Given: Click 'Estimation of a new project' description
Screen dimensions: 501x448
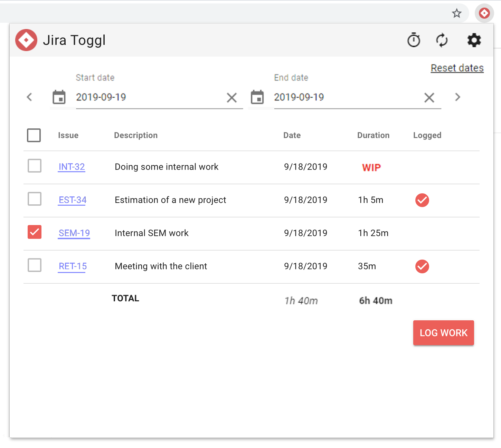Looking at the screenshot, I should coord(170,200).
